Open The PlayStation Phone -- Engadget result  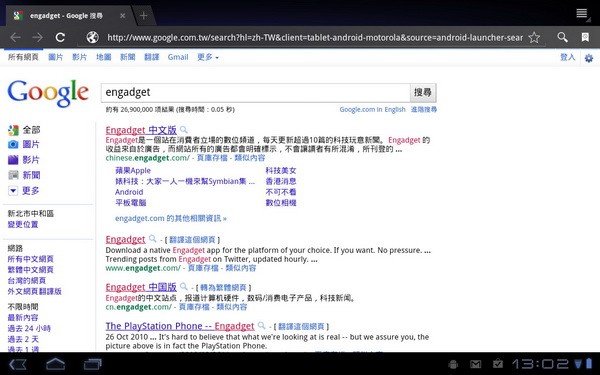(x=180, y=326)
